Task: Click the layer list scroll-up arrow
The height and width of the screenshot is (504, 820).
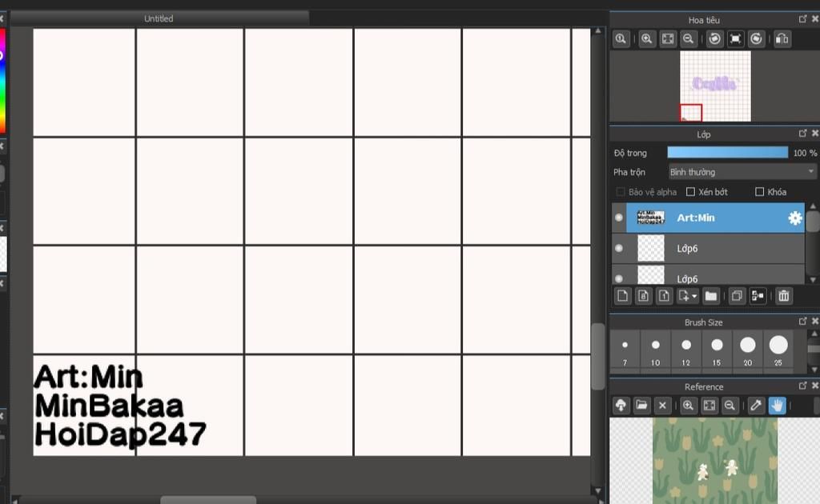Action: pos(813,206)
